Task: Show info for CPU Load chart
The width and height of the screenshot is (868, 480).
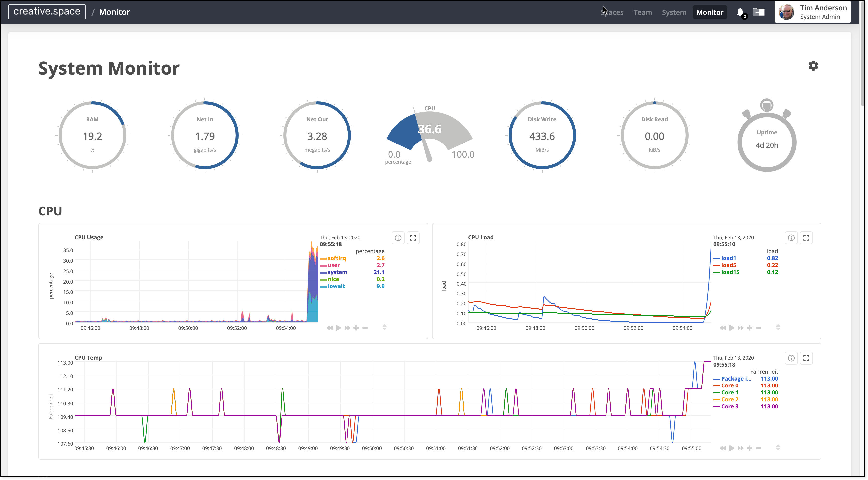Action: (791, 238)
